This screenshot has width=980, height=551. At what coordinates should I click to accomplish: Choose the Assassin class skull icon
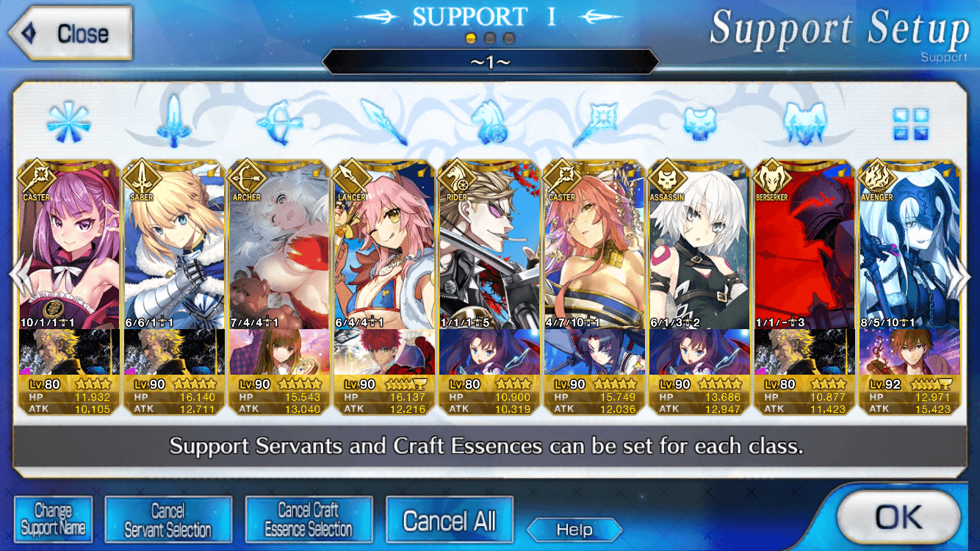(699, 122)
